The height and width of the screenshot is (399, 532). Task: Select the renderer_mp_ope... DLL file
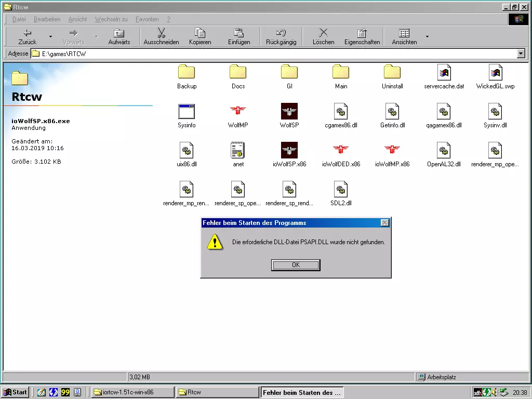tap(495, 155)
